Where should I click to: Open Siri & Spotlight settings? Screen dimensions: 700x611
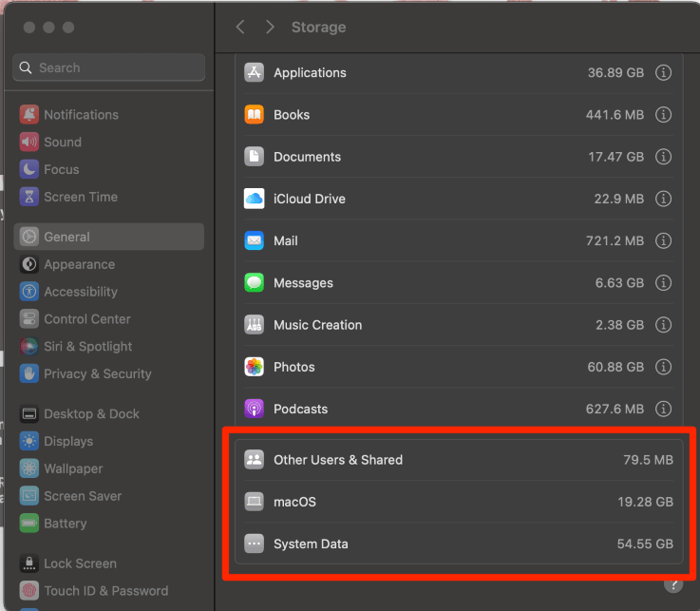[87, 347]
